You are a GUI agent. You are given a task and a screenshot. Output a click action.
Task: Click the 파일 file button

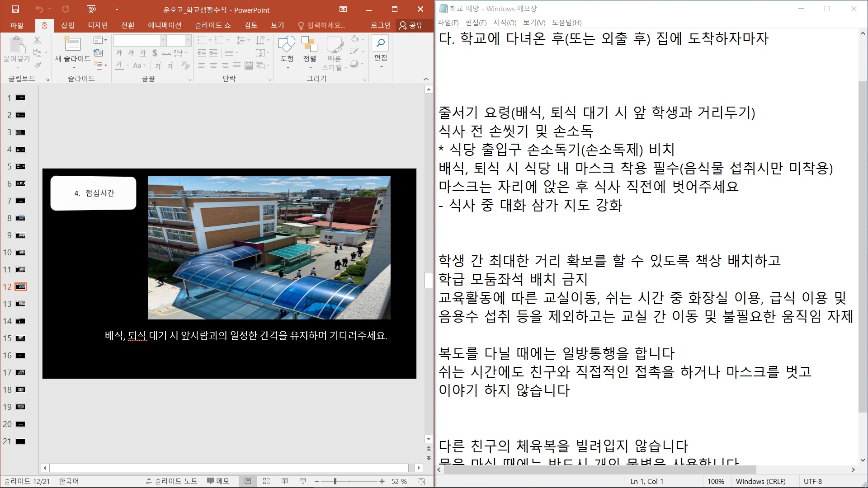click(x=17, y=25)
